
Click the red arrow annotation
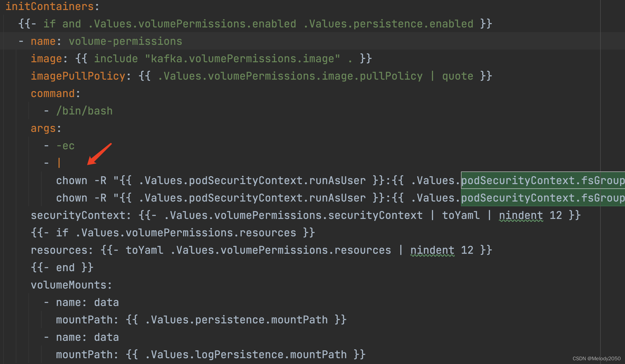(x=99, y=154)
